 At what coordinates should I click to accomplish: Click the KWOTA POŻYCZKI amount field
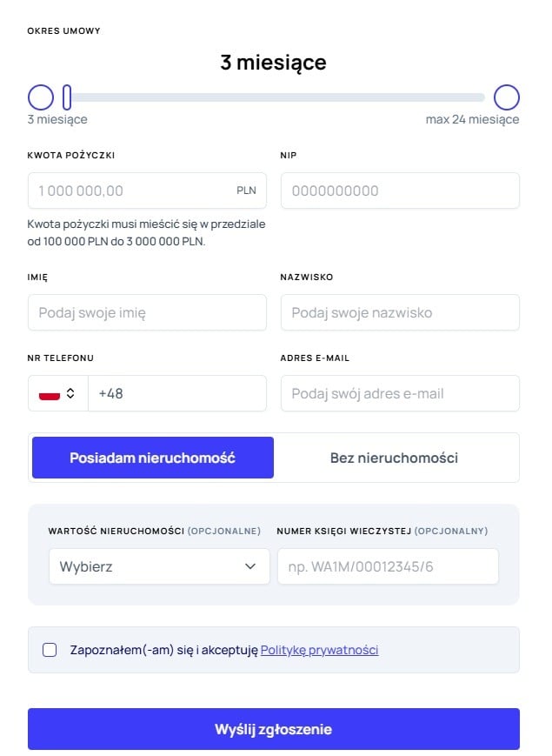pyautogui.click(x=130, y=190)
